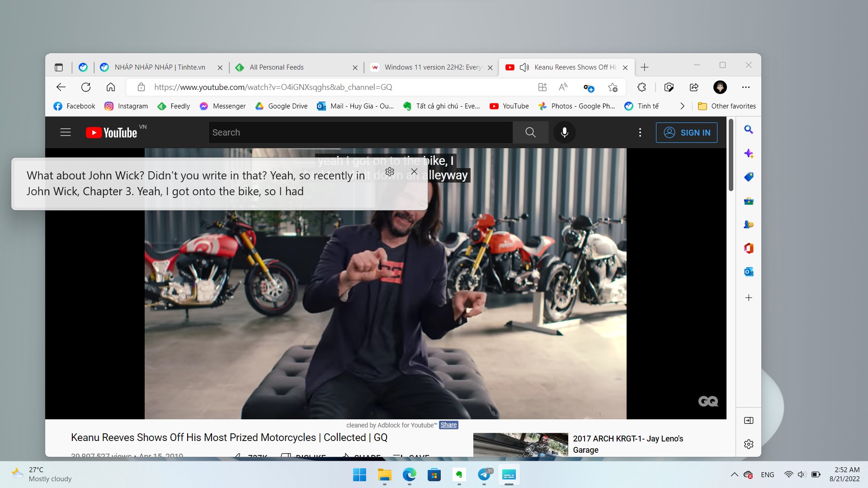868x488 pixels.
Task: Click the YouTube search magnifier button
Action: click(531, 132)
